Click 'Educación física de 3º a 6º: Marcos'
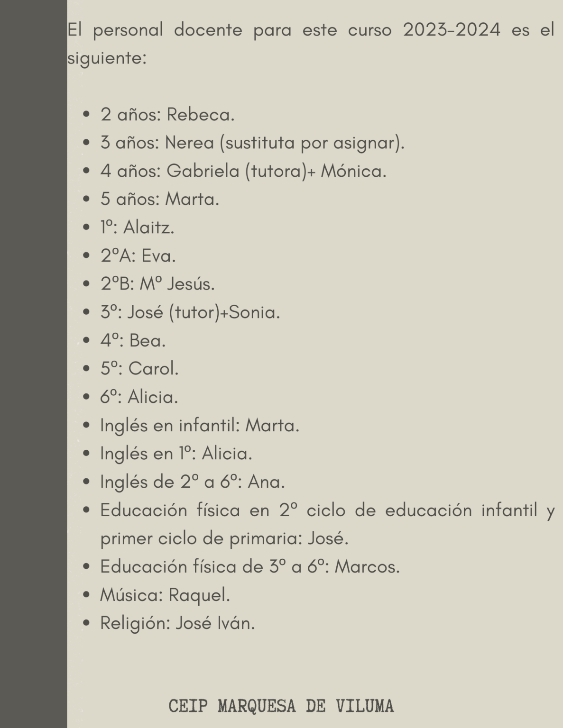563x728 pixels. 250,567
